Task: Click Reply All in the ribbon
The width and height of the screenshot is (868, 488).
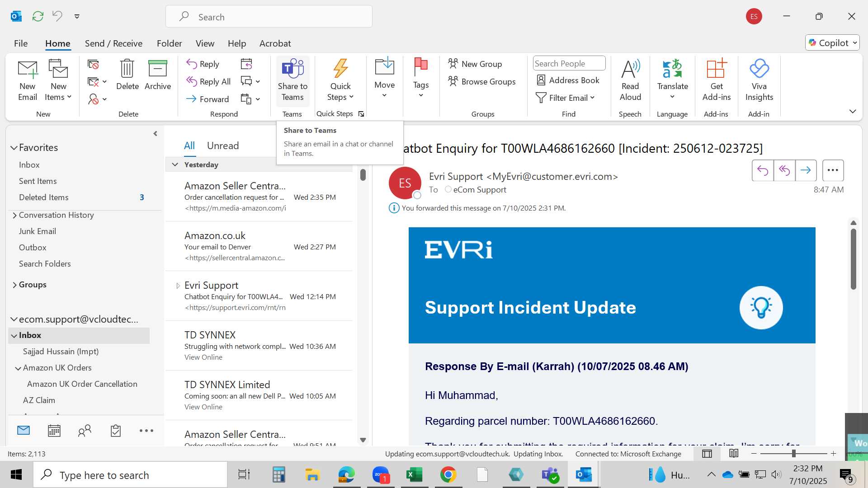Action: 208,82
